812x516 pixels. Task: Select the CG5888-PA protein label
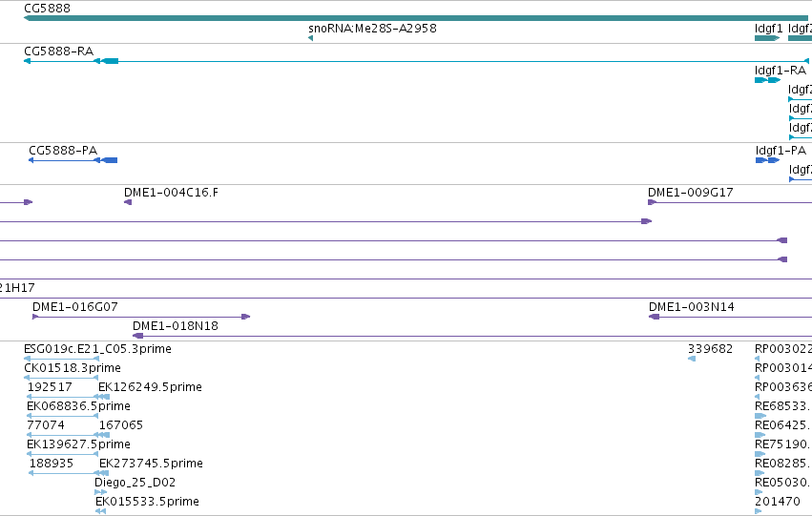[x=63, y=151]
